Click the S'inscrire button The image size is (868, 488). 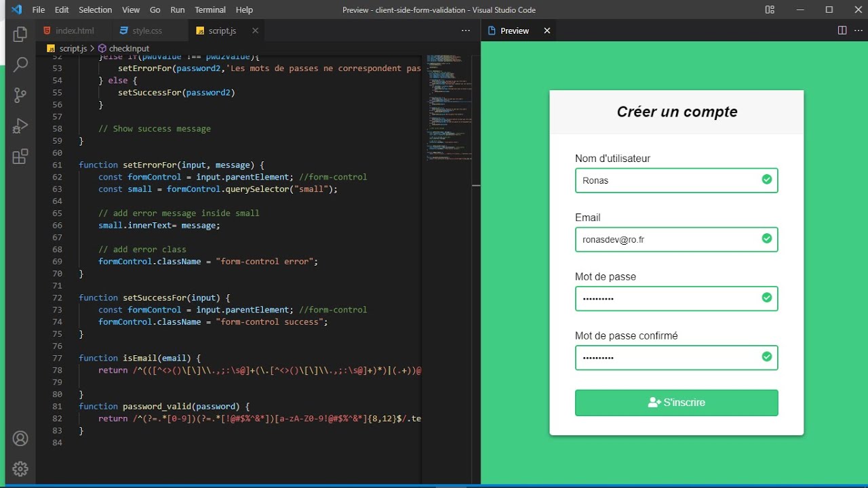point(676,403)
